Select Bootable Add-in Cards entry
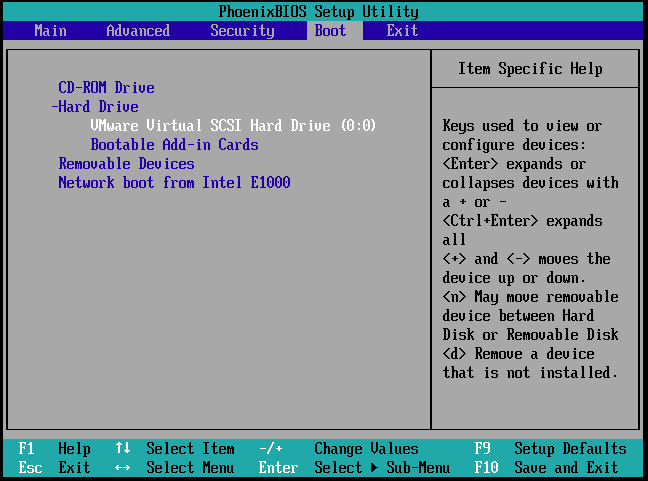Viewport: 648px width, 481px height. [x=174, y=145]
